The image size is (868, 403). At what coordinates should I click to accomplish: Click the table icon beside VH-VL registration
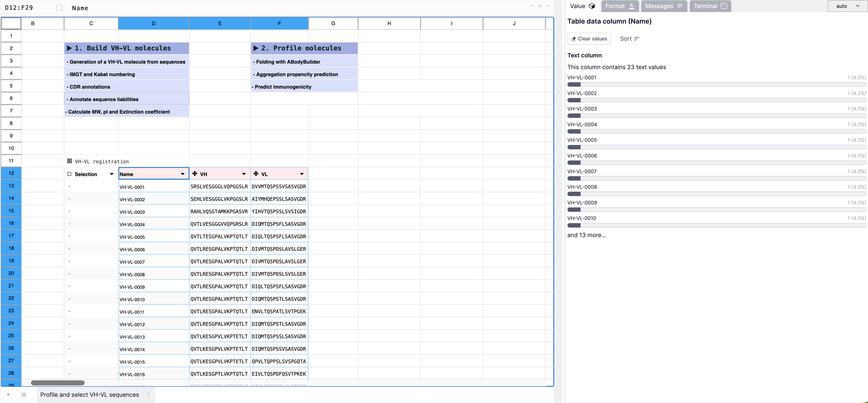[x=69, y=161]
